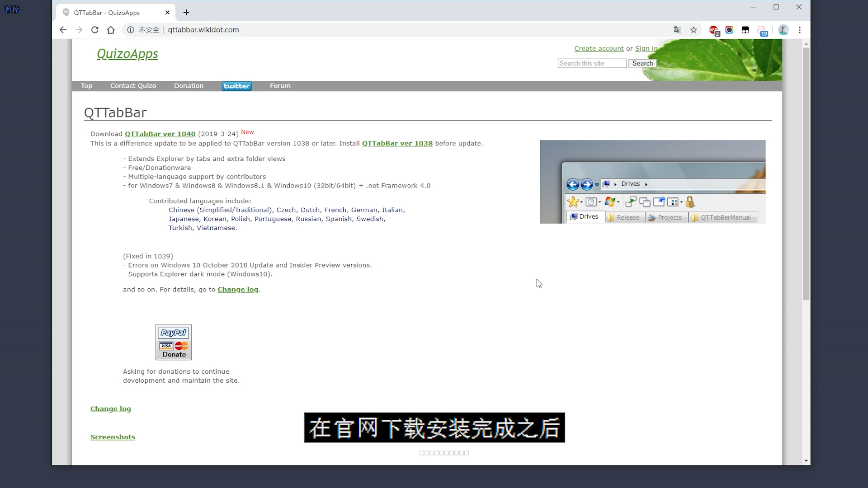The height and width of the screenshot is (488, 868).
Task: Open the extension showing badge 19
Action: 762,31
